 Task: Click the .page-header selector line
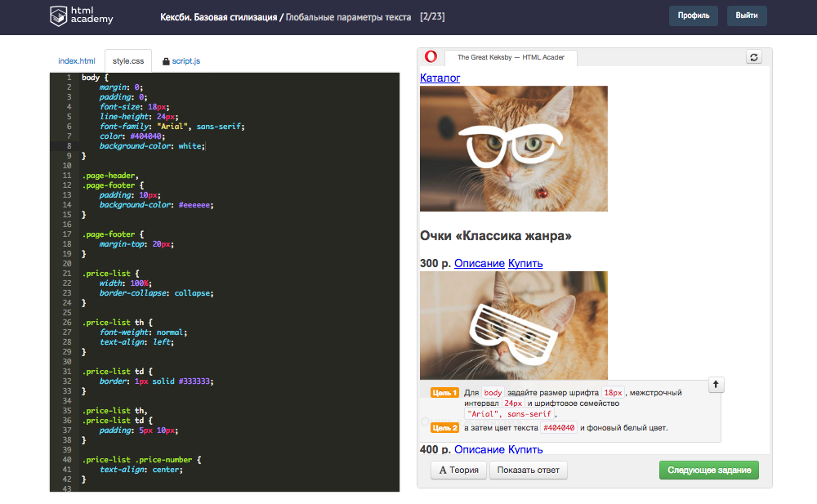point(110,175)
